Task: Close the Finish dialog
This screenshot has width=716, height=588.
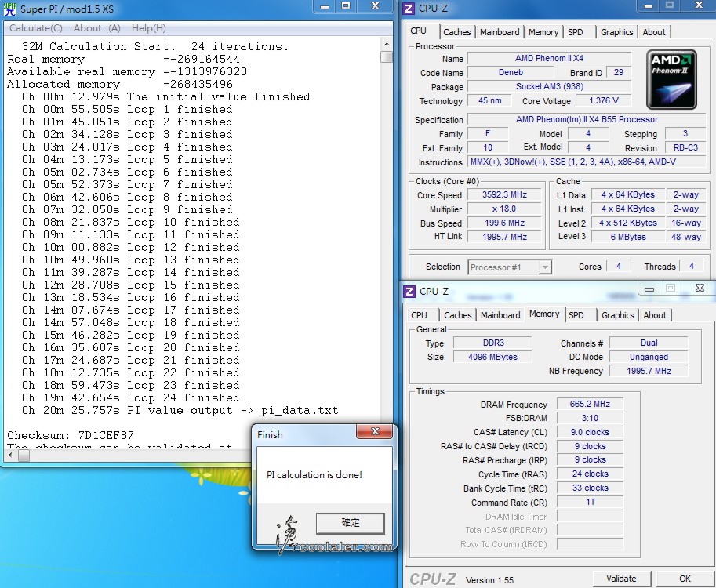Action: [374, 431]
